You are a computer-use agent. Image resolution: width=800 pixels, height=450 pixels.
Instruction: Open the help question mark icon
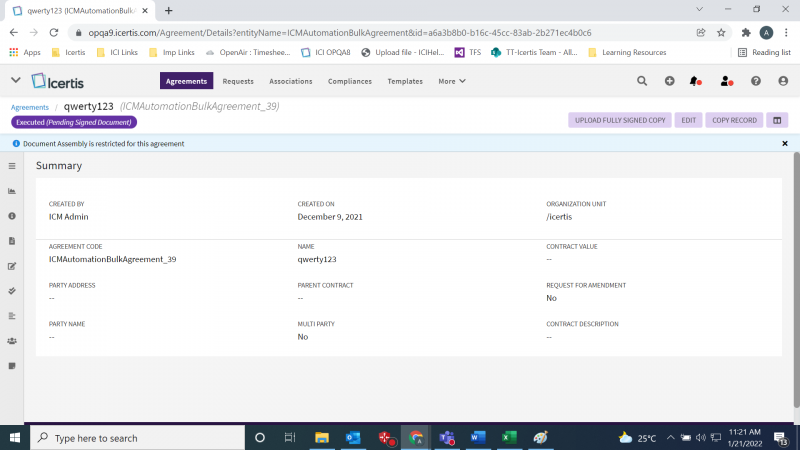(756, 81)
